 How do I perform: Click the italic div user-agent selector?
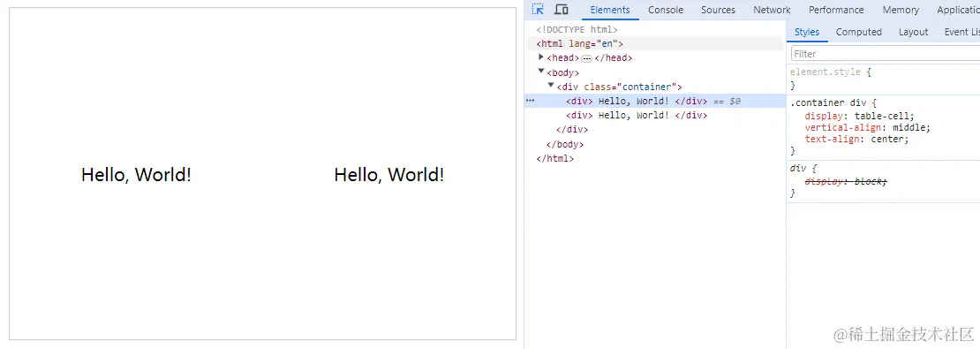(798, 168)
